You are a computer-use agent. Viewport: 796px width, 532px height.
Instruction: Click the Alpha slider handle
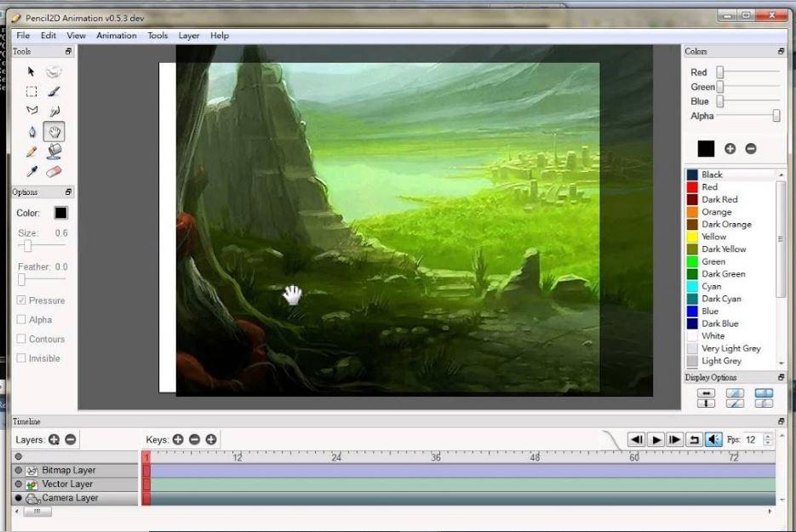(x=776, y=116)
